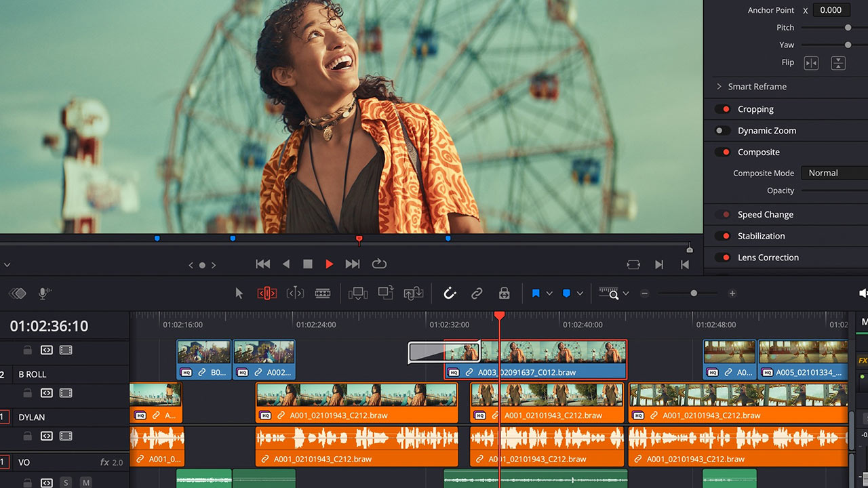Turn off the Stabilization toggle

724,236
